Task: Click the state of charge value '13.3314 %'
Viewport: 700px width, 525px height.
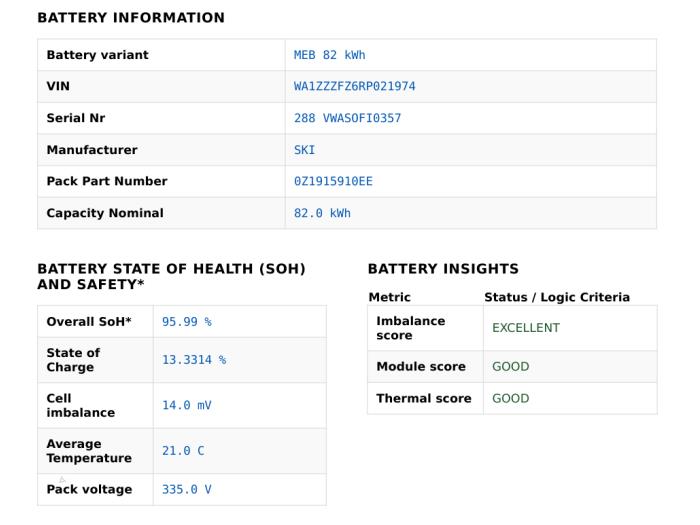Action: (x=194, y=359)
